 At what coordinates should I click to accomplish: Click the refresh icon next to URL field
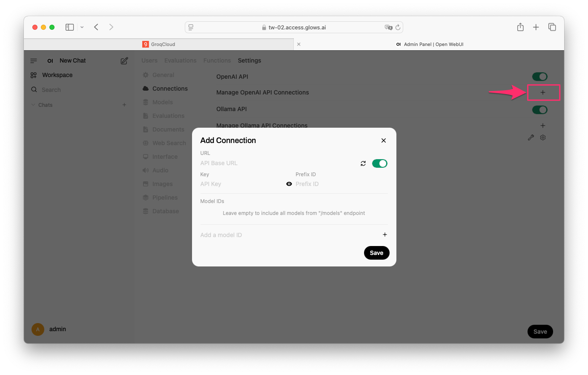[x=363, y=163]
